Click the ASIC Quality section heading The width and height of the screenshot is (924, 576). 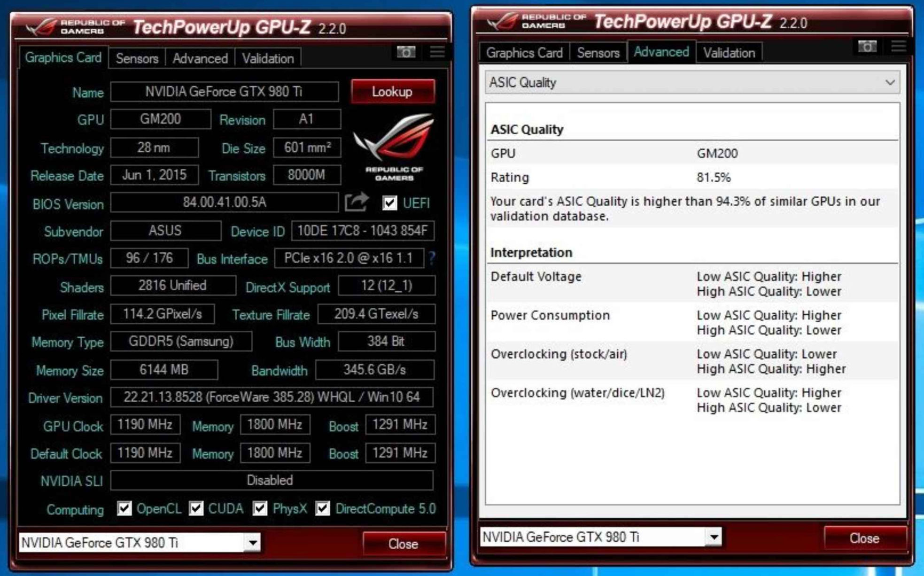527,130
